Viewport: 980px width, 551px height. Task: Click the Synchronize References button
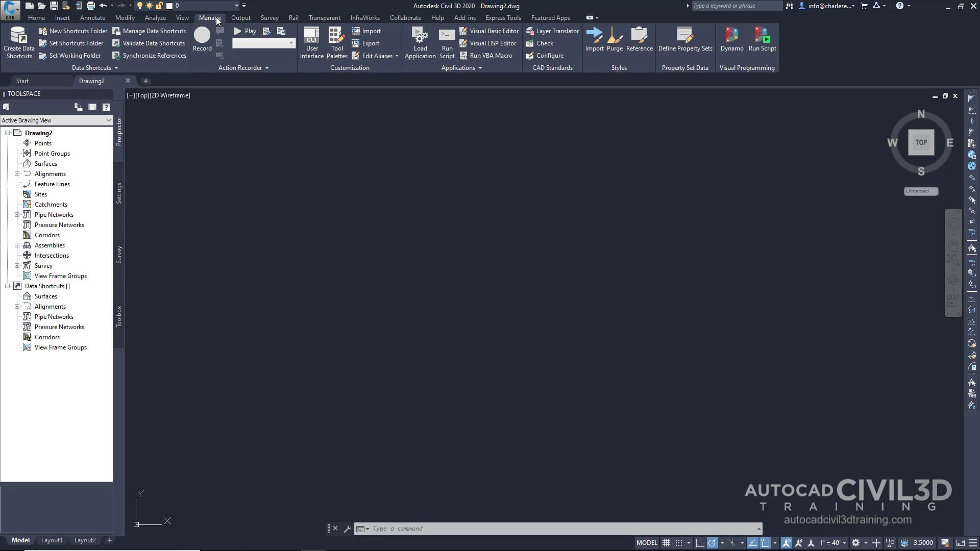(x=149, y=55)
